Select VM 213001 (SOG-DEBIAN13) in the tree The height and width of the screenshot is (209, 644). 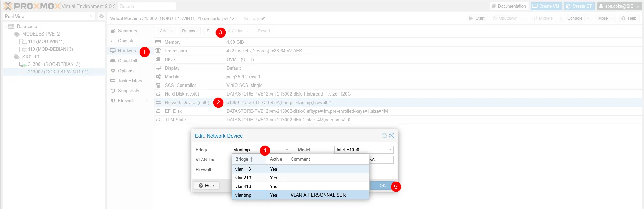click(54, 64)
